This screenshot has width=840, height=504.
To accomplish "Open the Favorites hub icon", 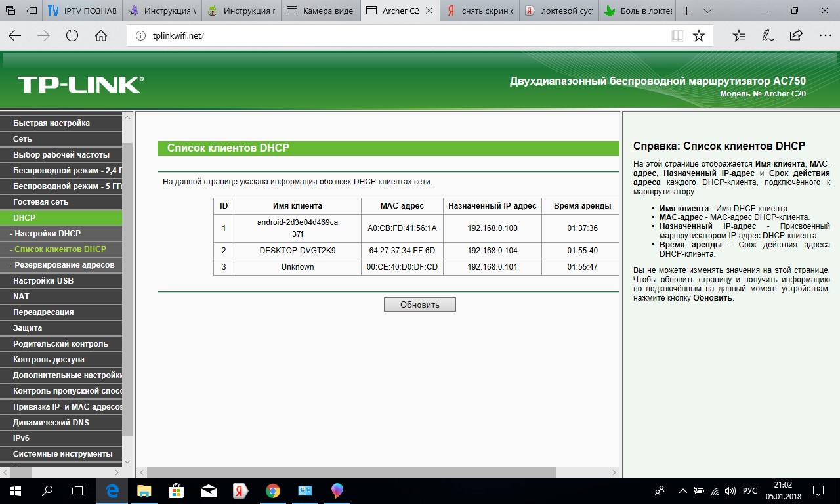I will click(739, 36).
